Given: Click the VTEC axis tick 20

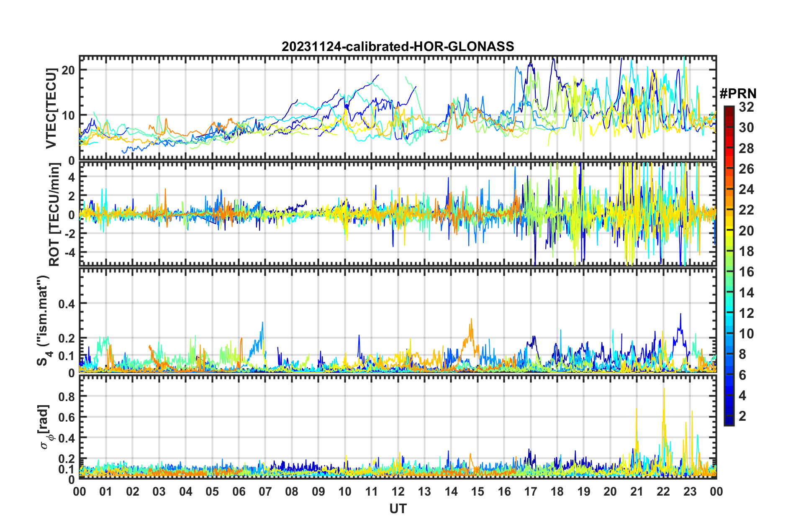Looking at the screenshot, I should (x=68, y=70).
